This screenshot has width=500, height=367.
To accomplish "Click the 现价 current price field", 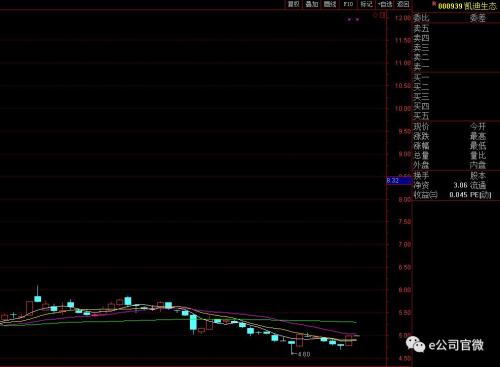I will pos(421,126).
